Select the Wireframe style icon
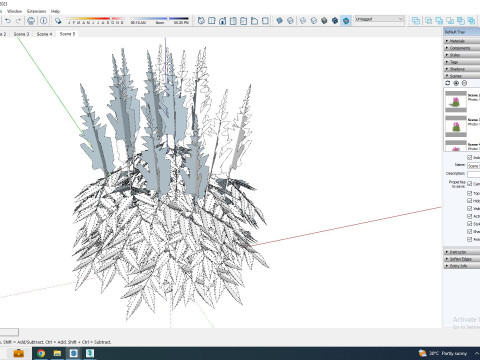Image resolution: width=480 pixels, height=360 pixels. click(x=303, y=21)
